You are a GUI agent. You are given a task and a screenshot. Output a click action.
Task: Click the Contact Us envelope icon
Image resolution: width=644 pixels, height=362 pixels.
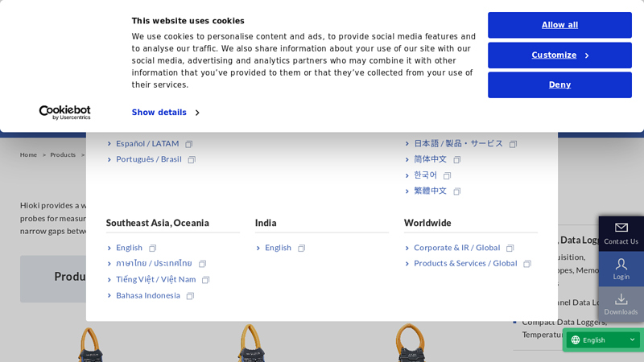point(621,228)
